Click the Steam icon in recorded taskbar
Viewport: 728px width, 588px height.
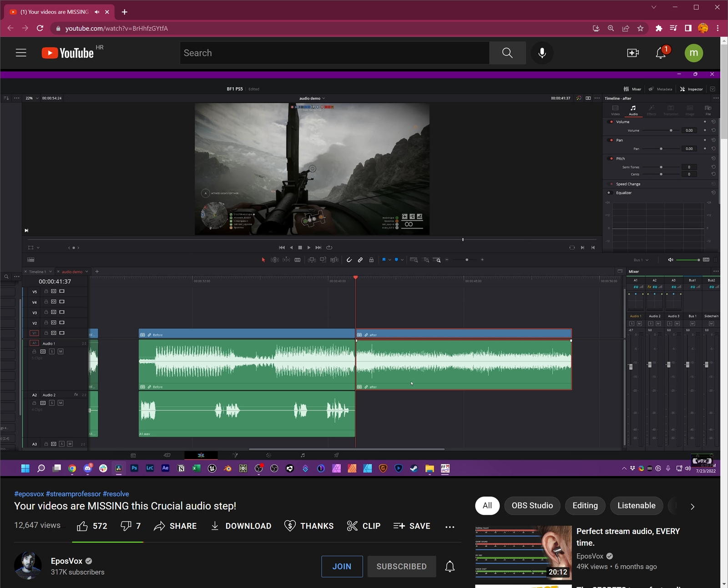pyautogui.click(x=414, y=468)
